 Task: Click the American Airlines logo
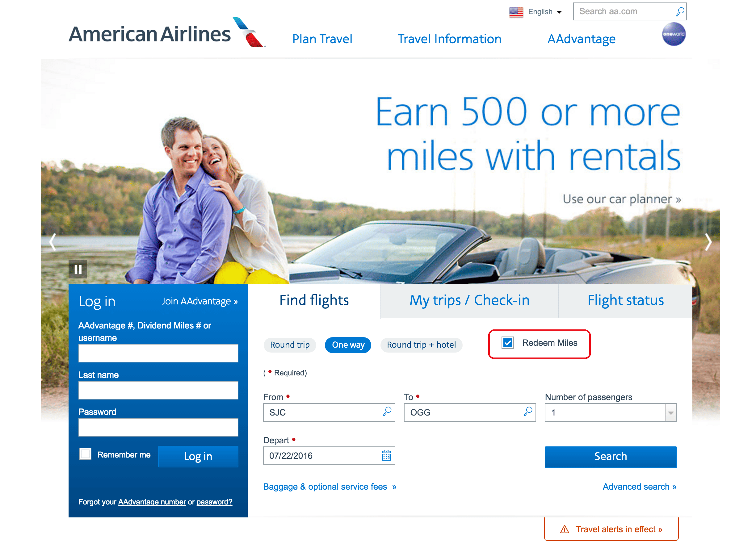167,33
